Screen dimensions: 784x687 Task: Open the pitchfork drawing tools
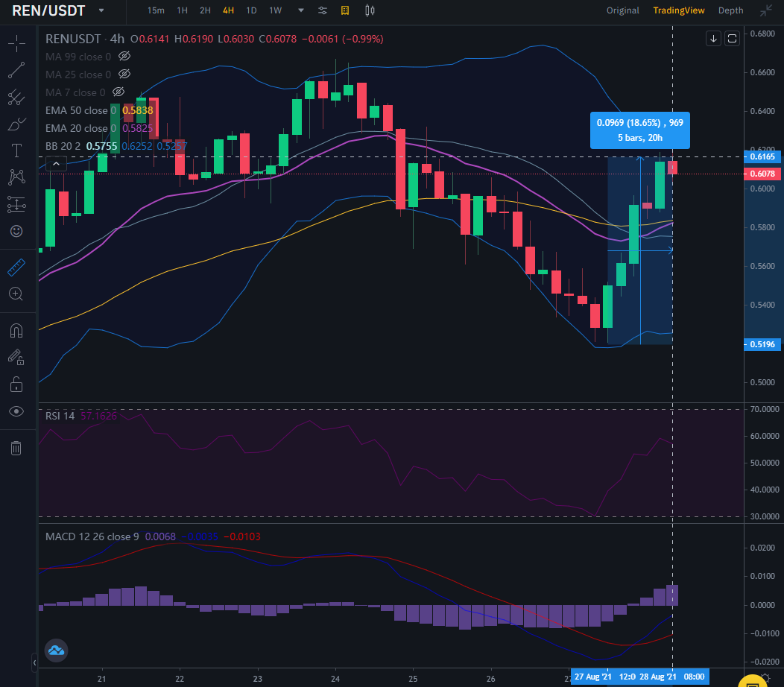[16, 98]
